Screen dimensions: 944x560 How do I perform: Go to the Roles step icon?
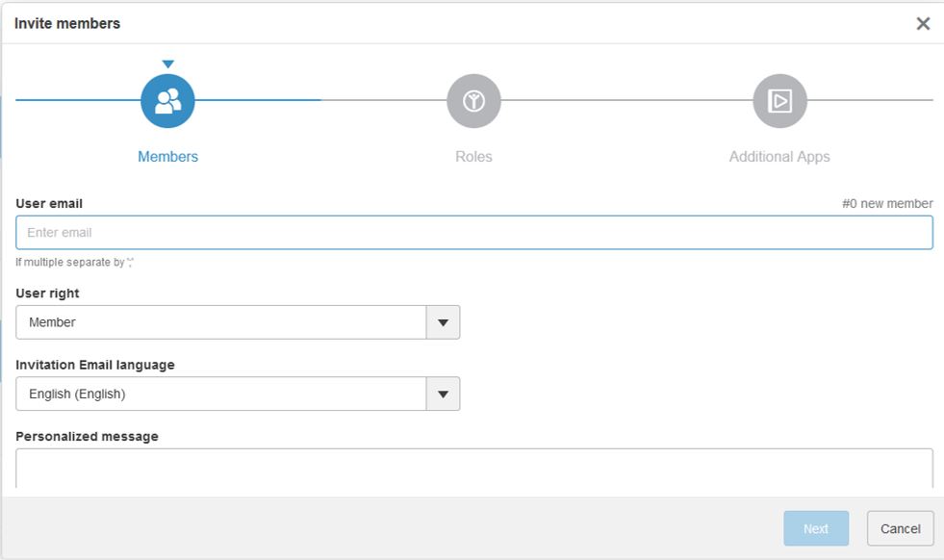click(x=473, y=101)
